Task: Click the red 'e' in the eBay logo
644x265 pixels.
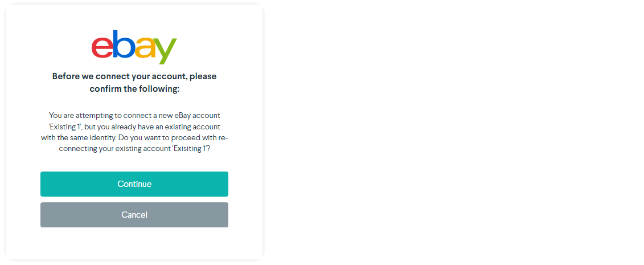Action: pyautogui.click(x=102, y=48)
